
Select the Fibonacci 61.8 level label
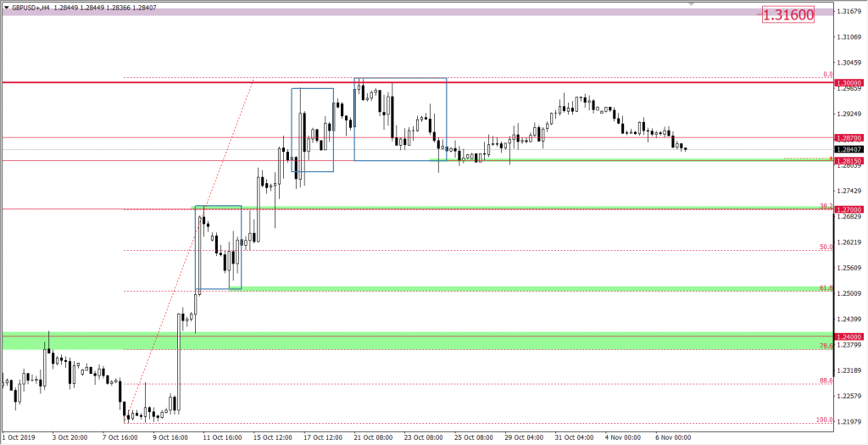click(826, 288)
